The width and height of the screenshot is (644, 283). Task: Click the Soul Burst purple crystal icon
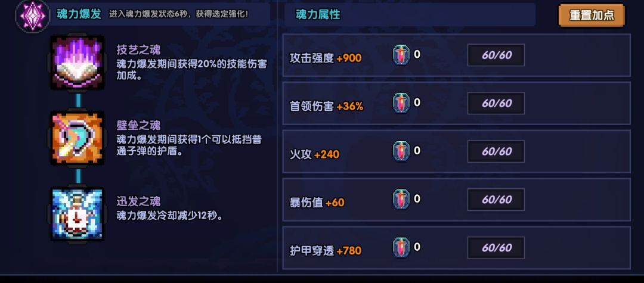tap(30, 14)
